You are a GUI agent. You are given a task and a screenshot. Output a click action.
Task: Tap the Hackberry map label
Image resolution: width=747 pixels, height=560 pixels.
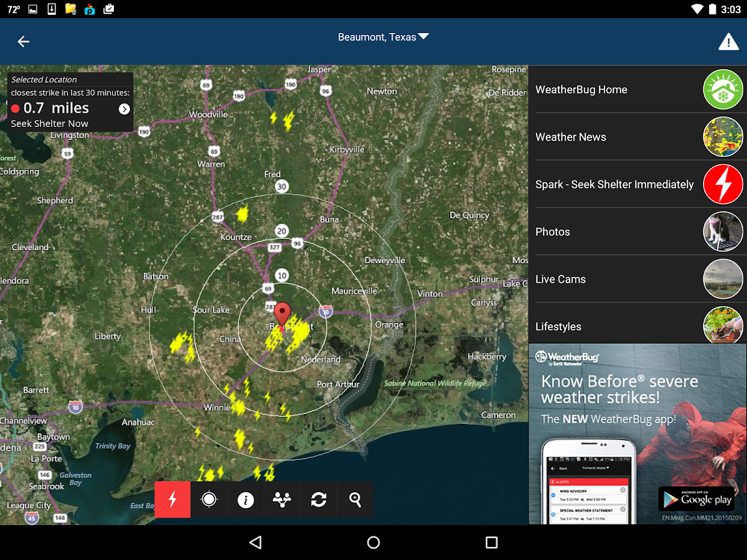tap(487, 357)
